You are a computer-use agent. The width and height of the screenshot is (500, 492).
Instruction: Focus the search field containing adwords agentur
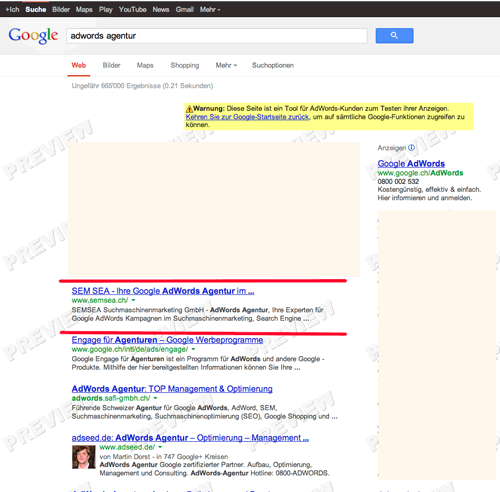[217, 36]
